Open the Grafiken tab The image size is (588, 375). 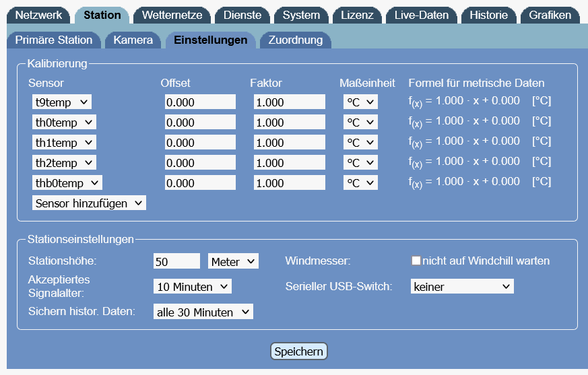[x=550, y=15]
